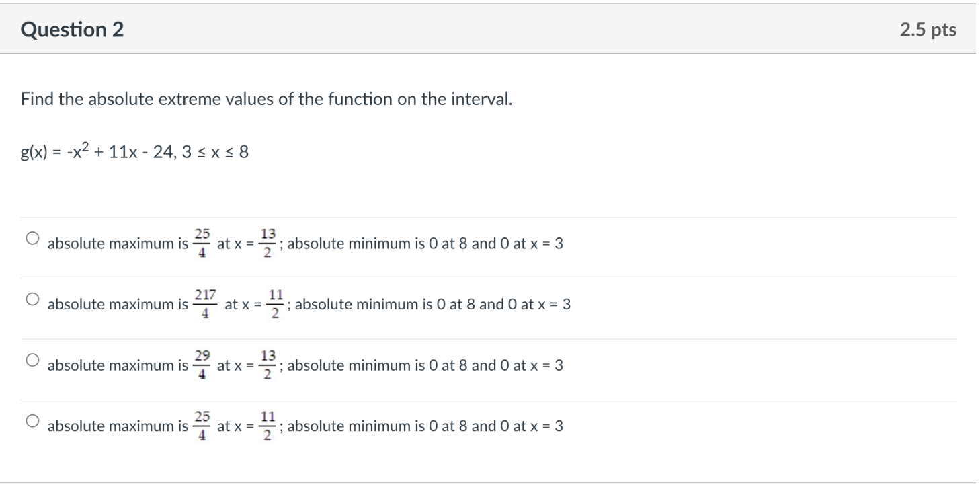
Task: Click the text 'absolute maximum is' in the last option
Action: (x=116, y=426)
